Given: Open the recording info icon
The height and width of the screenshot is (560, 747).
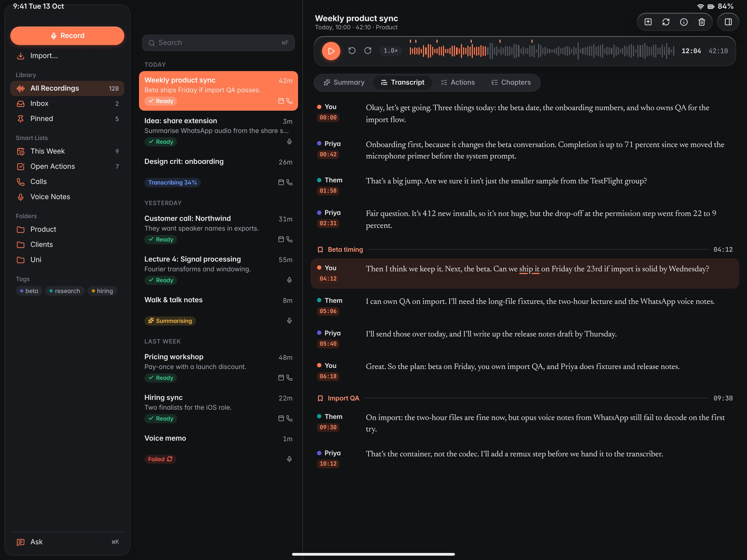Looking at the screenshot, I should point(683,22).
